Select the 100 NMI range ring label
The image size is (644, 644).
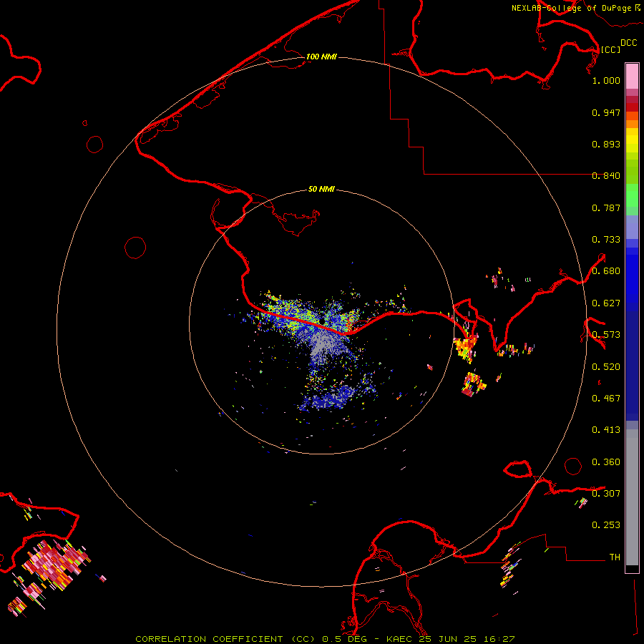tap(321, 57)
